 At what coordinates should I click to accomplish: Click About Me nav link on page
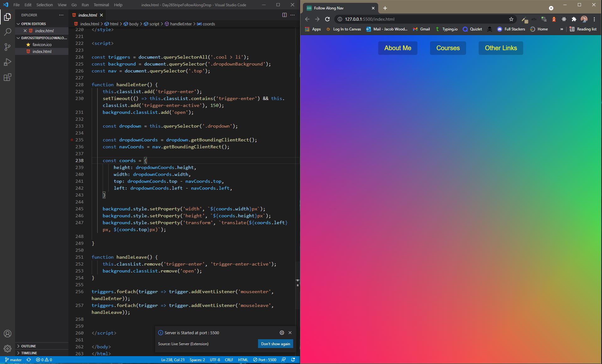pyautogui.click(x=398, y=48)
